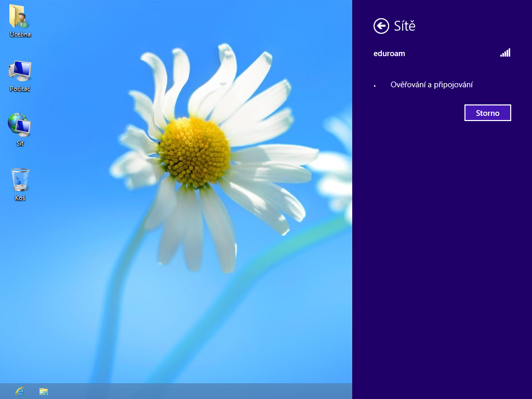Cancel the connection with Storno
The height and width of the screenshot is (399, 532).
487,113
